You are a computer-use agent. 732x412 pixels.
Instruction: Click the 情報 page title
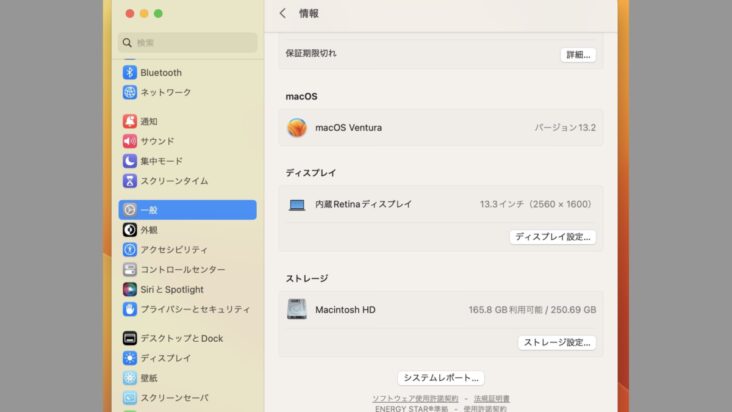(309, 14)
